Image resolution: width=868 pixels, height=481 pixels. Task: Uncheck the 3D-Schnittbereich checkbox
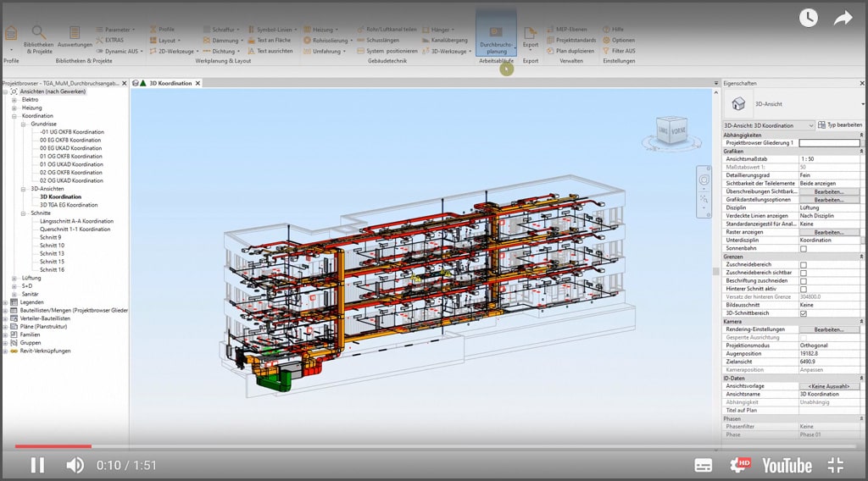(804, 313)
